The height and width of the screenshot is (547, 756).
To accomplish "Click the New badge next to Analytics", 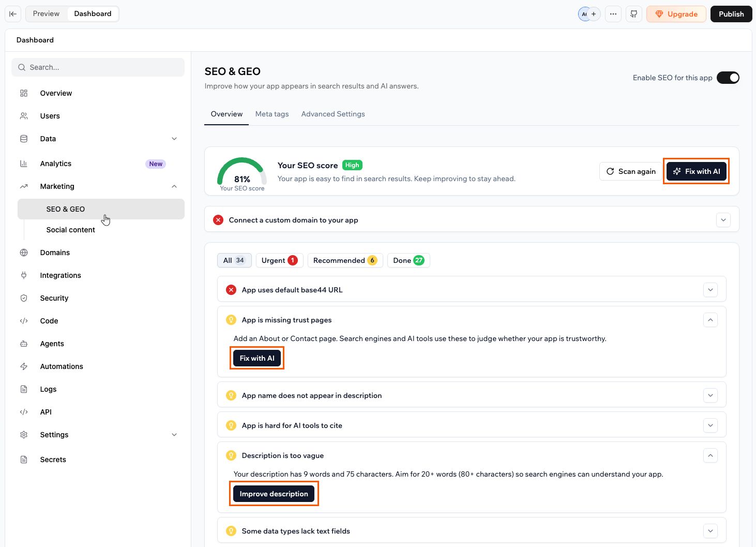I will [x=156, y=164].
